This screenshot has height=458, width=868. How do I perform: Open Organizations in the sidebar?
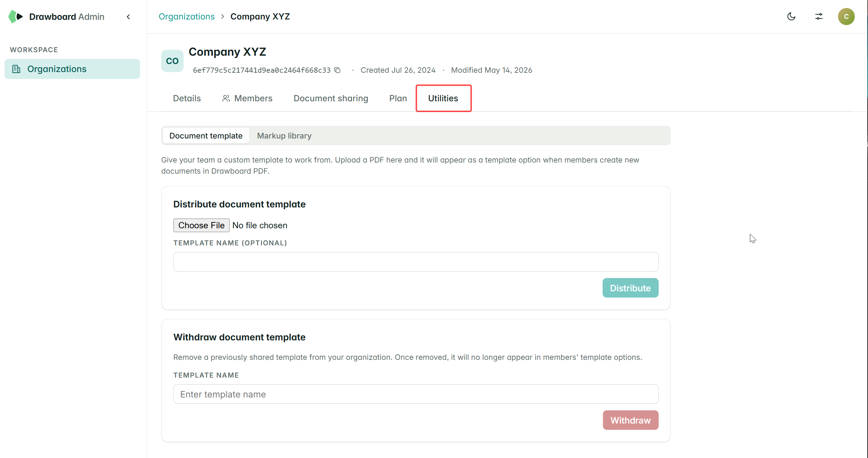72,69
